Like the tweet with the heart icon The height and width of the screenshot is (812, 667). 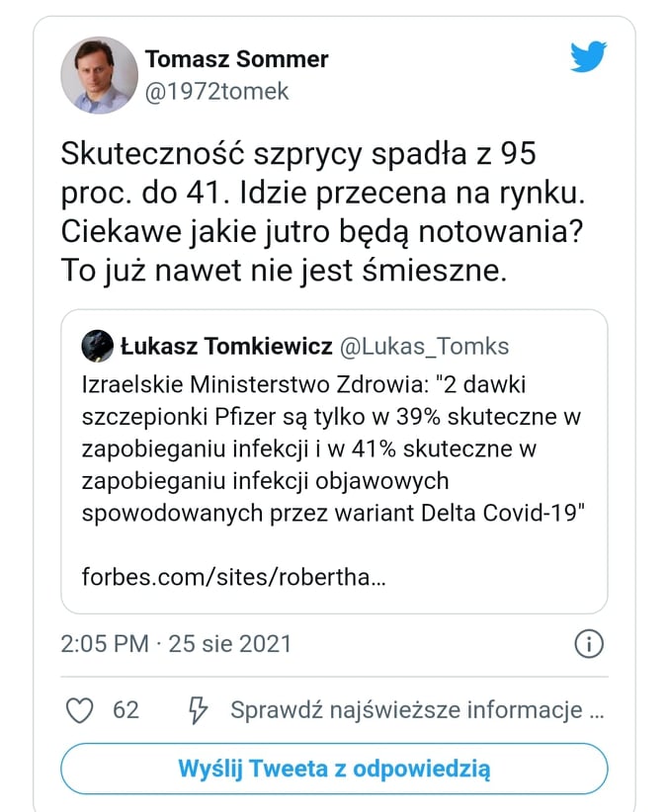tap(78, 709)
